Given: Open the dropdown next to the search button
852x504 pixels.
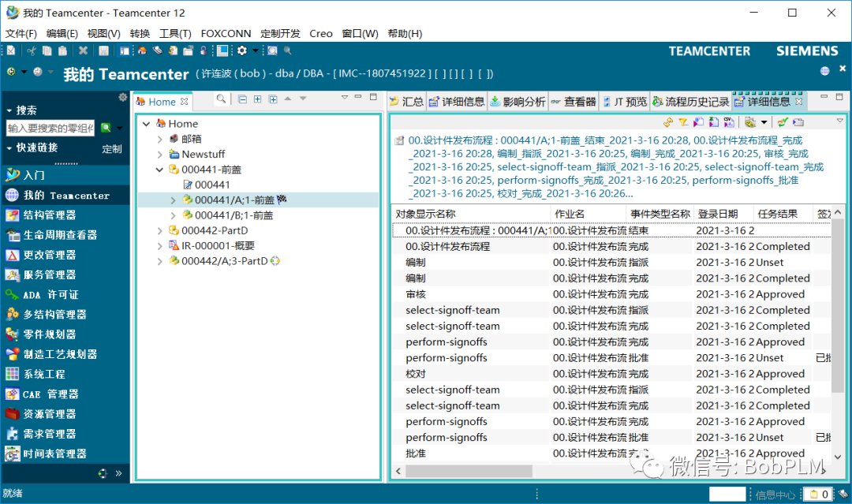Looking at the screenshot, I should (x=120, y=129).
